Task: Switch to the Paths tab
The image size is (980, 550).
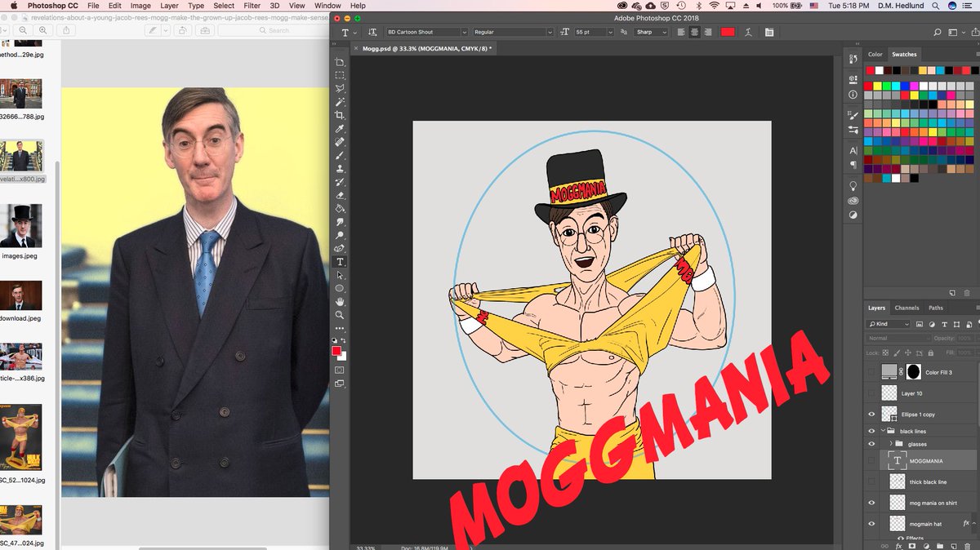Action: pos(936,308)
